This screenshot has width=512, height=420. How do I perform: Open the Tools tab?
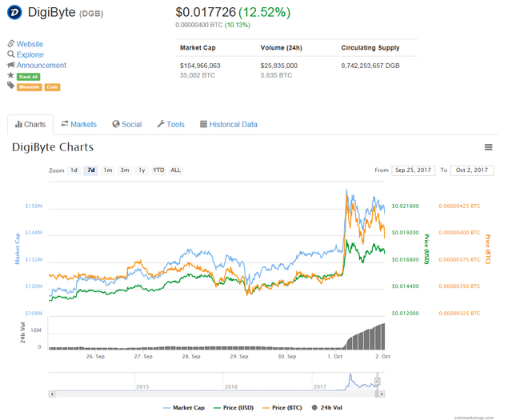[x=171, y=125]
